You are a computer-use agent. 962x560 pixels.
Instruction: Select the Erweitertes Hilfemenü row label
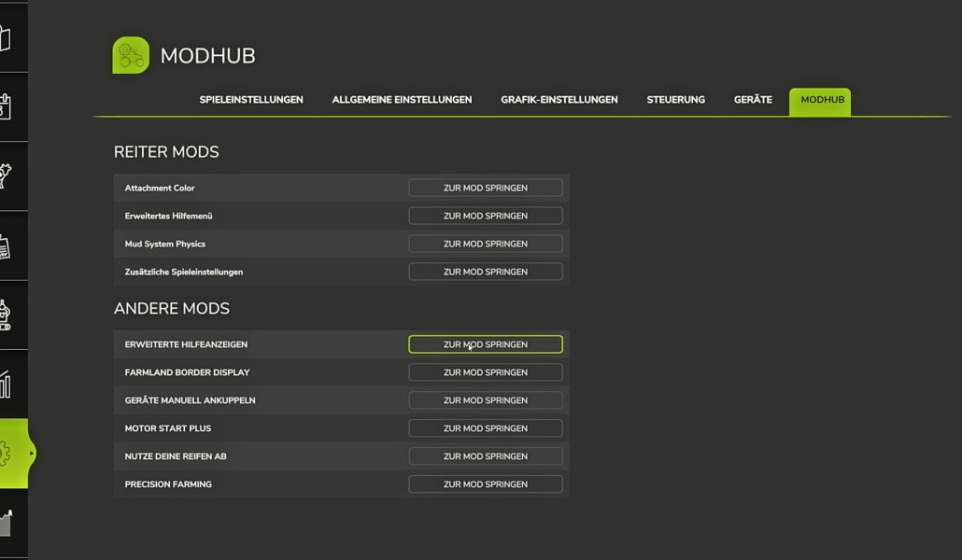coord(168,216)
